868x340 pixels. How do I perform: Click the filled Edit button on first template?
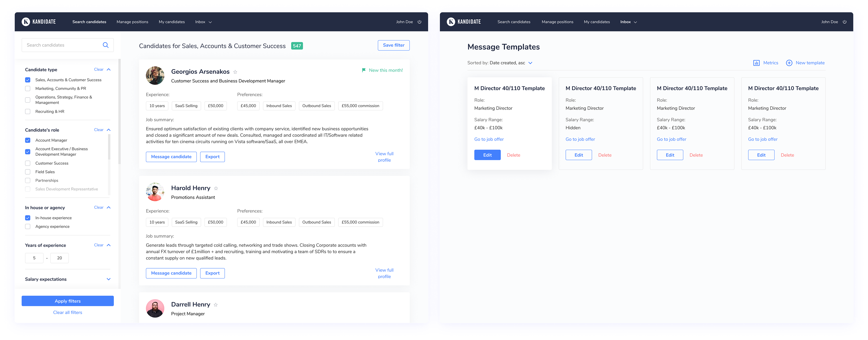[487, 155]
